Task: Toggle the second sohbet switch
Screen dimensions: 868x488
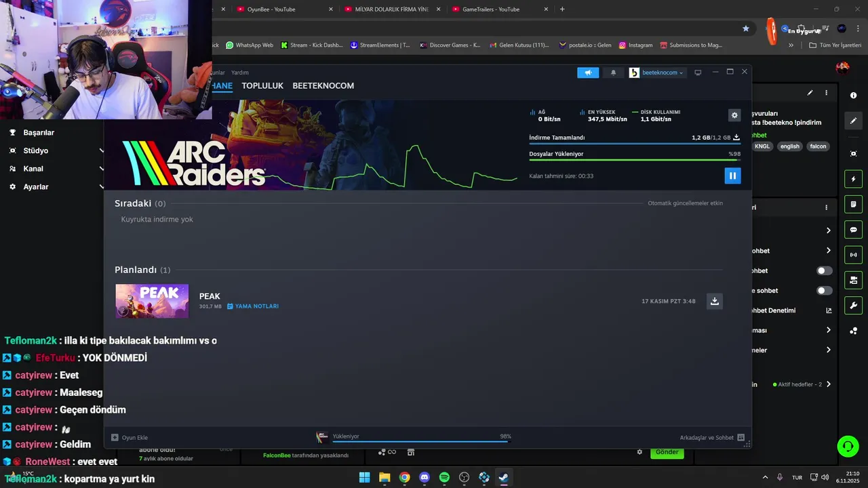Action: (x=825, y=291)
